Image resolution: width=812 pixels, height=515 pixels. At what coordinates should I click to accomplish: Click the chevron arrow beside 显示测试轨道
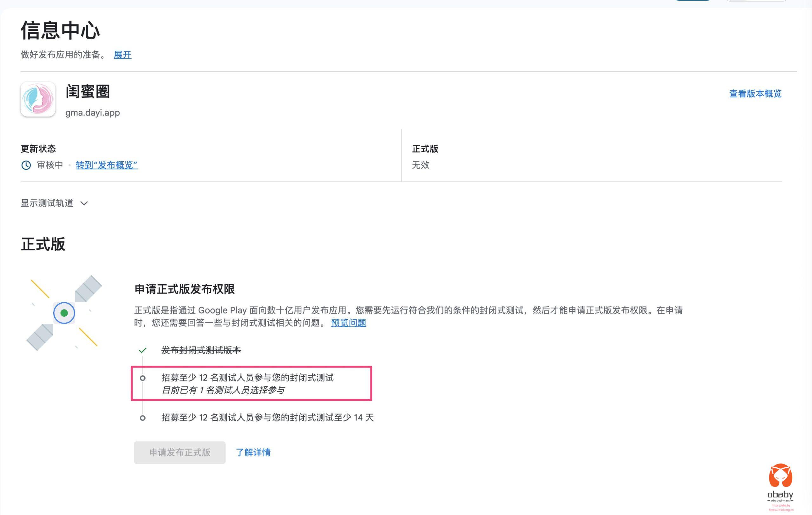[x=84, y=203]
